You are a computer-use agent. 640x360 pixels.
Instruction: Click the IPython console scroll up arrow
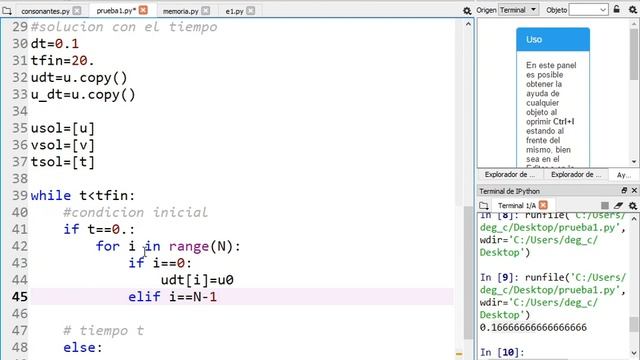634,219
